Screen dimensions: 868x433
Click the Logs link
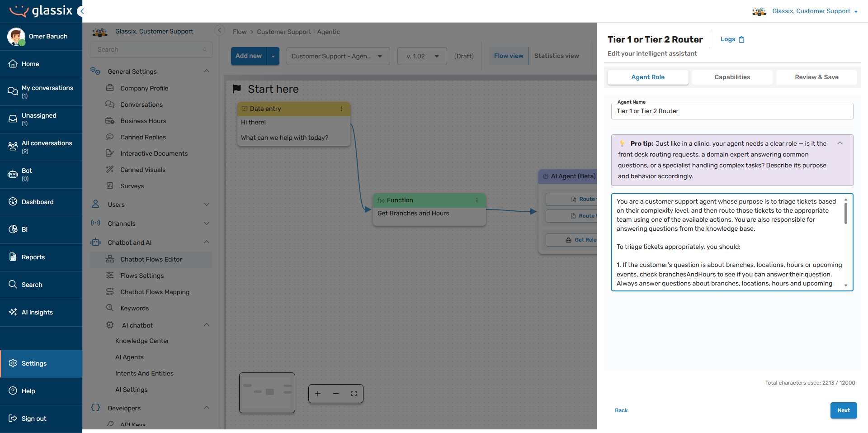point(727,39)
